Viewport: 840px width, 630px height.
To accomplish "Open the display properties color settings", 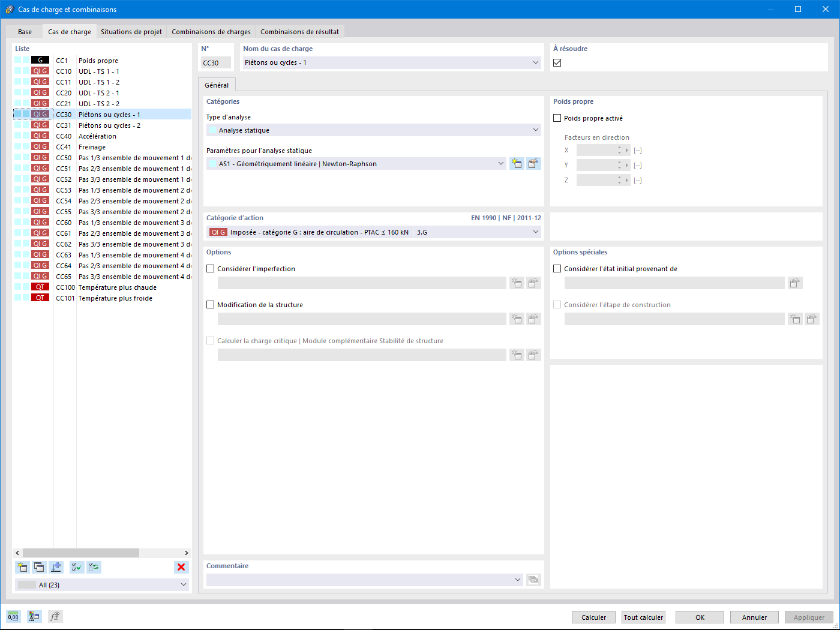I will (x=34, y=616).
